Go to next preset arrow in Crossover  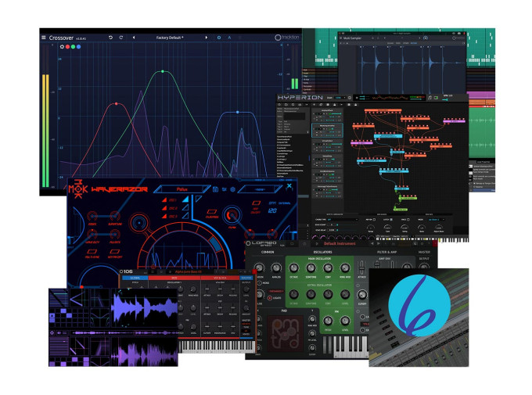207,37
